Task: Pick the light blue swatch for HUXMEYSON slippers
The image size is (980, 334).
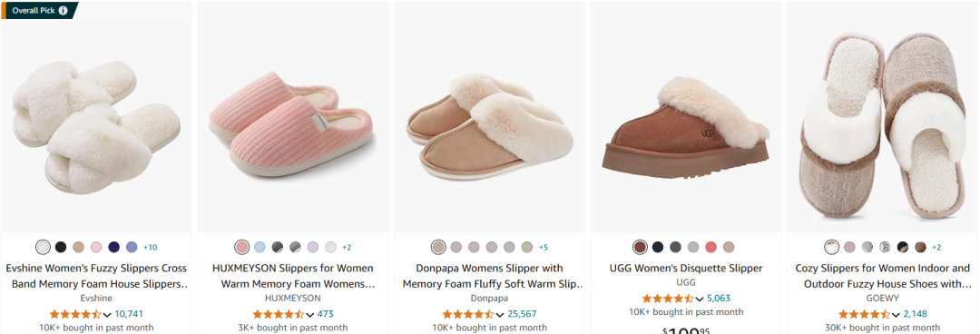Action: click(260, 247)
